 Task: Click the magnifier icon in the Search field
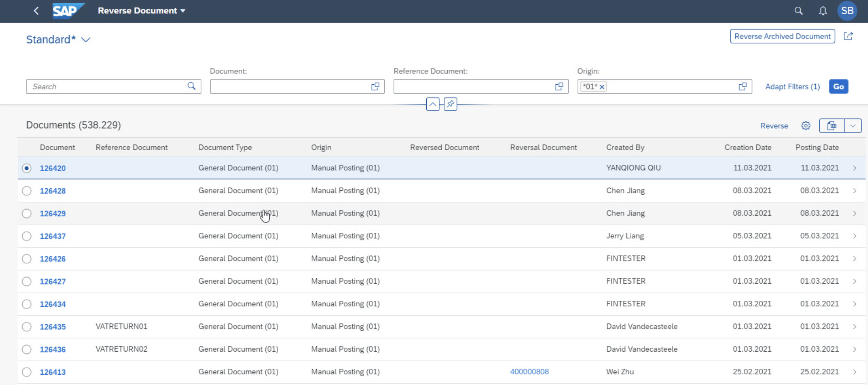(191, 86)
